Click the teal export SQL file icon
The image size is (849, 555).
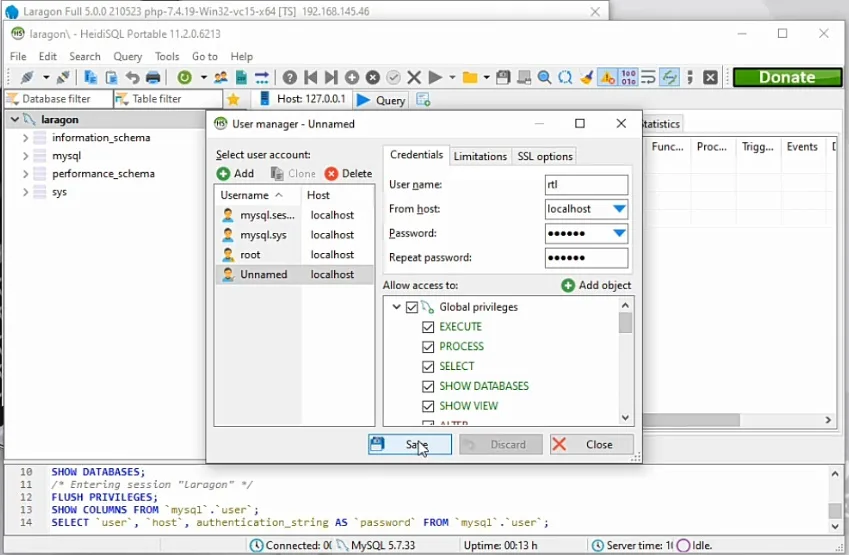[x=241, y=77]
